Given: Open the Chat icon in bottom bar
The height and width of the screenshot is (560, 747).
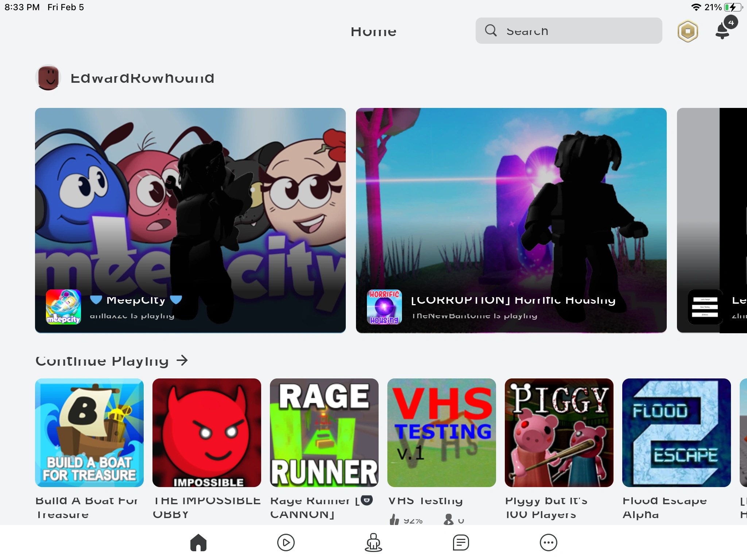Looking at the screenshot, I should pyautogui.click(x=460, y=542).
